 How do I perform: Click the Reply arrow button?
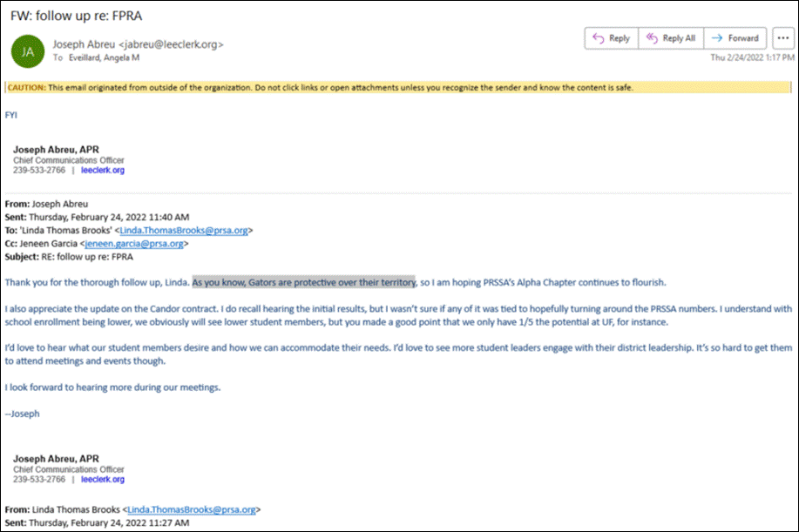(610, 38)
